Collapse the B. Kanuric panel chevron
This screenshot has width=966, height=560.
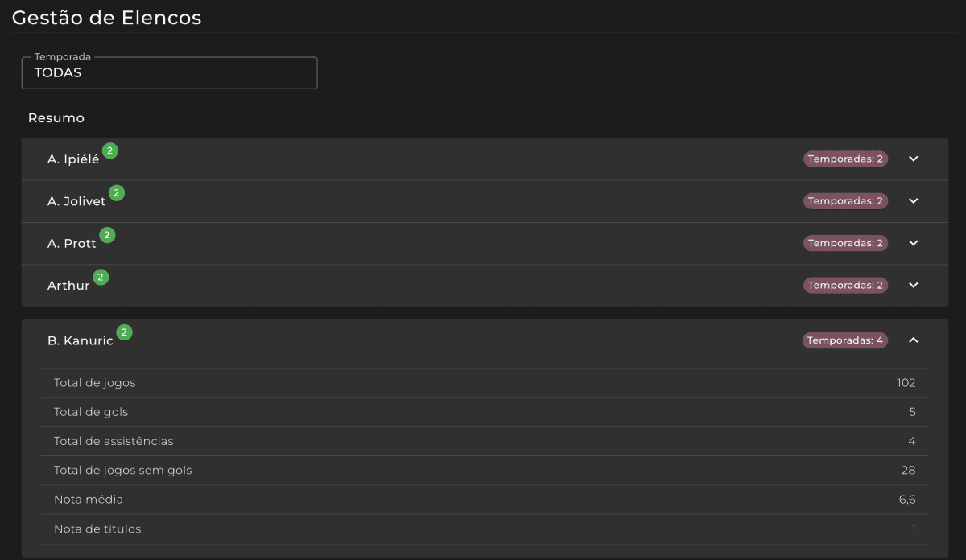pos(914,340)
